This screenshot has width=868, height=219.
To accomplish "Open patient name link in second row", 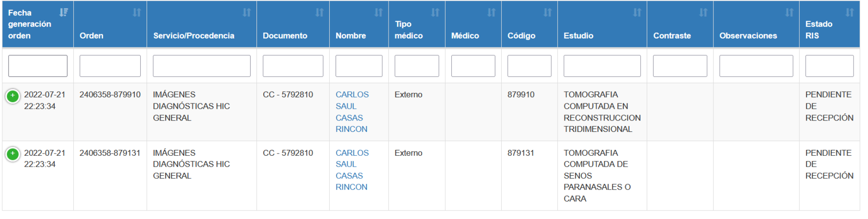I will (x=351, y=170).
